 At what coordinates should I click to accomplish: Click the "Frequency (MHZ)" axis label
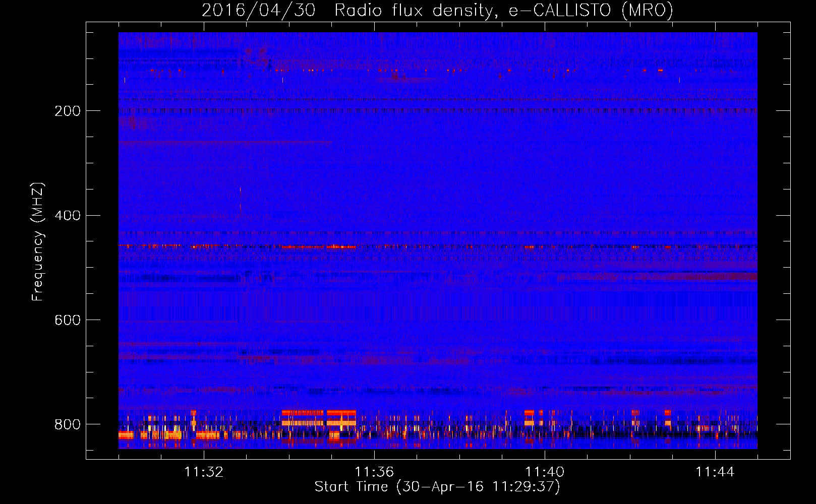(x=38, y=242)
